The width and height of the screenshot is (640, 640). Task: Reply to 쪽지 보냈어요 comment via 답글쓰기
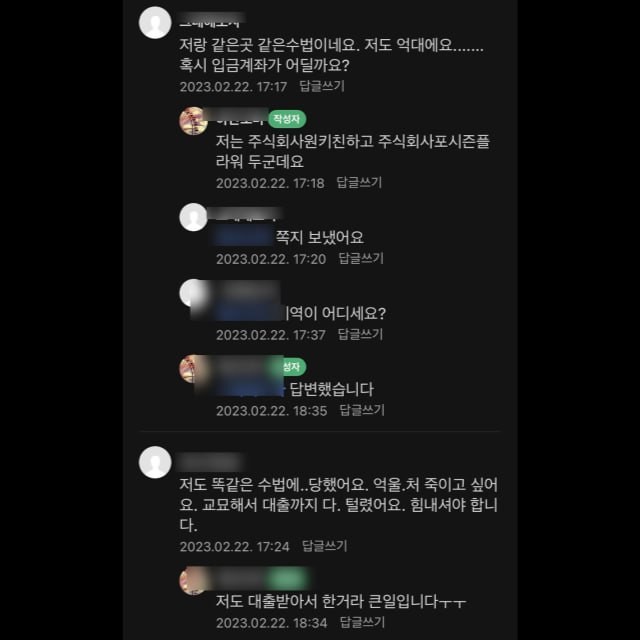361,258
